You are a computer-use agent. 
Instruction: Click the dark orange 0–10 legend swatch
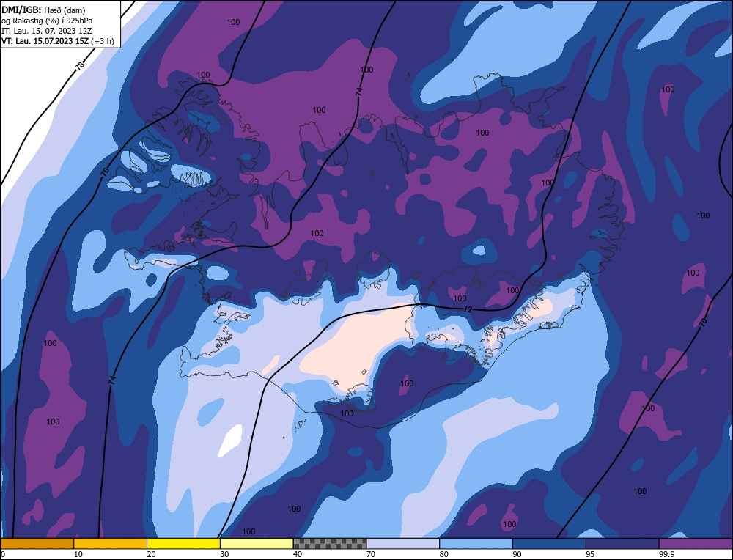click(37, 544)
